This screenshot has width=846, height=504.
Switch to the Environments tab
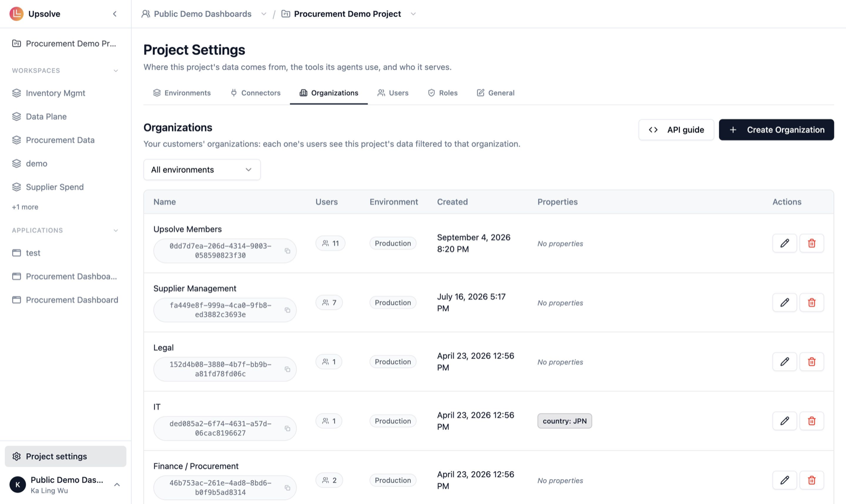point(182,93)
